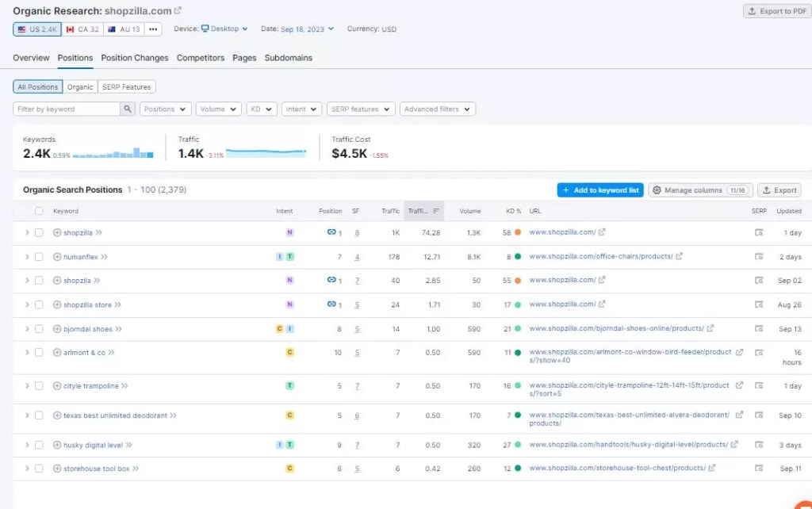Toggle the select-all checkbox in table header
Screen dimensions: 812x509
39,211
